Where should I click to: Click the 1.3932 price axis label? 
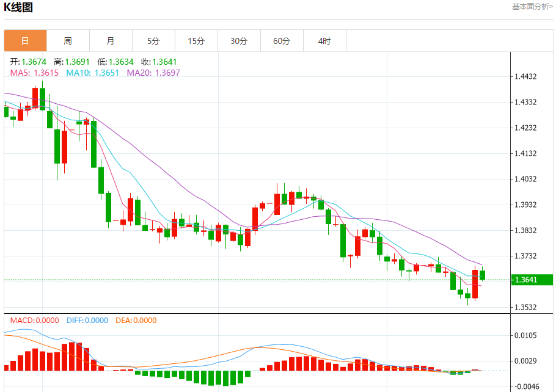tap(525, 205)
